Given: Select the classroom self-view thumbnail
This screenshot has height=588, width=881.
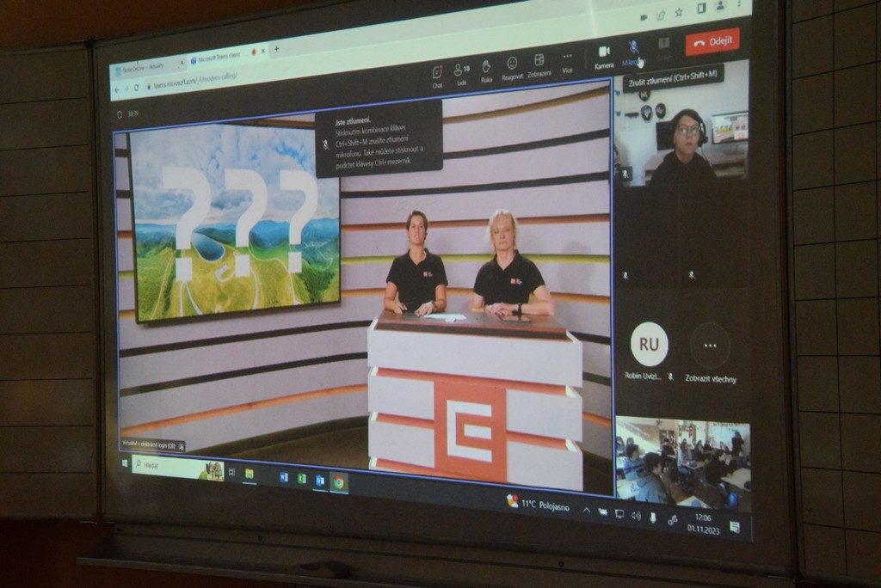Looking at the screenshot, I should pos(683,464).
